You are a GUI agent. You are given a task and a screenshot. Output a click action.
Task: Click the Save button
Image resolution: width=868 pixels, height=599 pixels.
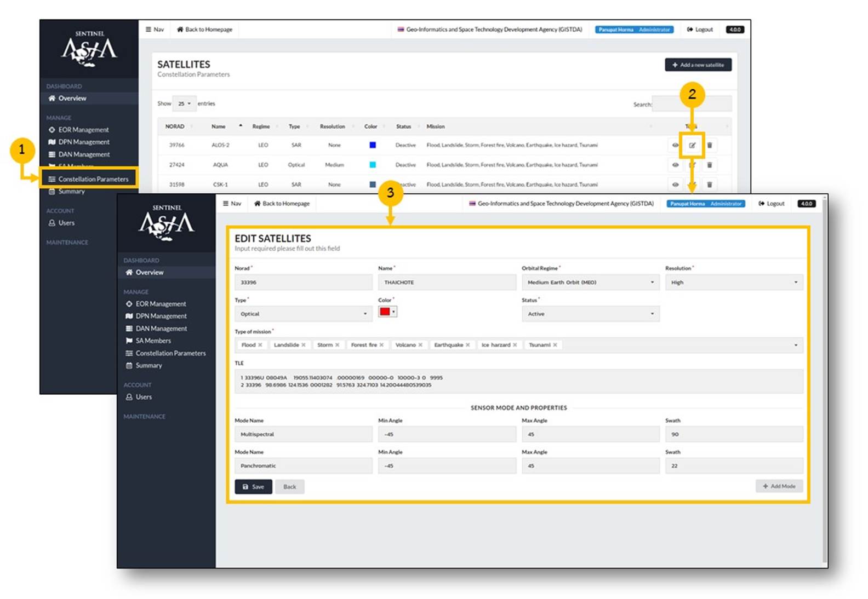(253, 487)
